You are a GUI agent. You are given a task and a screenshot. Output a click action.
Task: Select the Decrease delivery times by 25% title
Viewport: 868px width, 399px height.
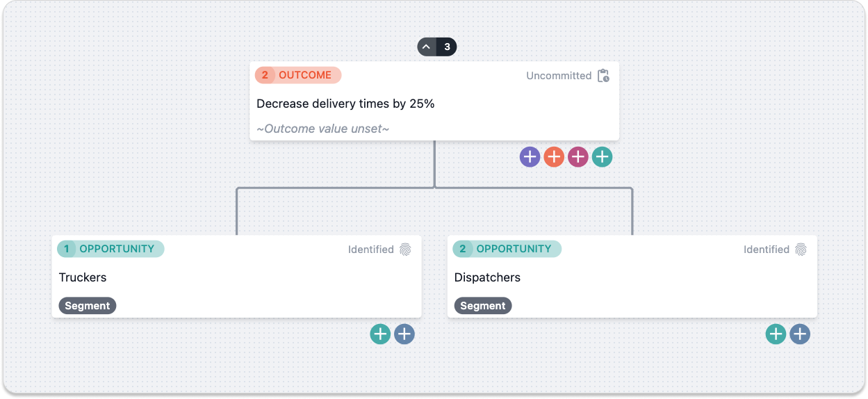pyautogui.click(x=345, y=104)
